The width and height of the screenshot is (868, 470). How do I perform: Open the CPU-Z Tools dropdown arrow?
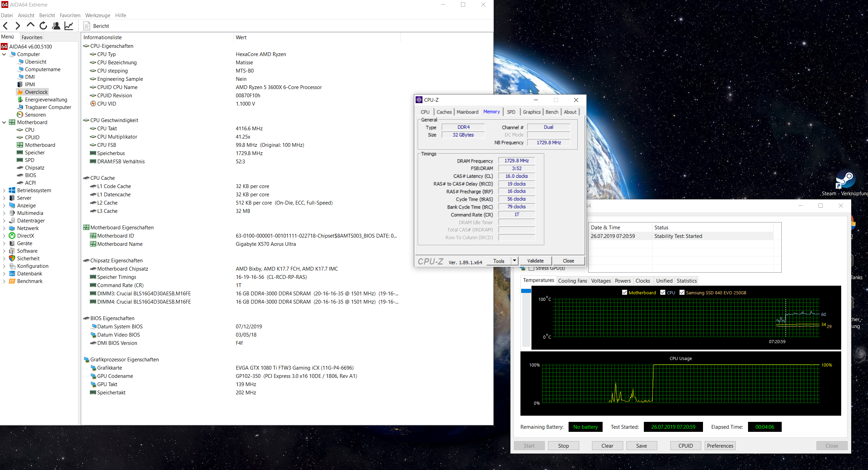point(514,261)
